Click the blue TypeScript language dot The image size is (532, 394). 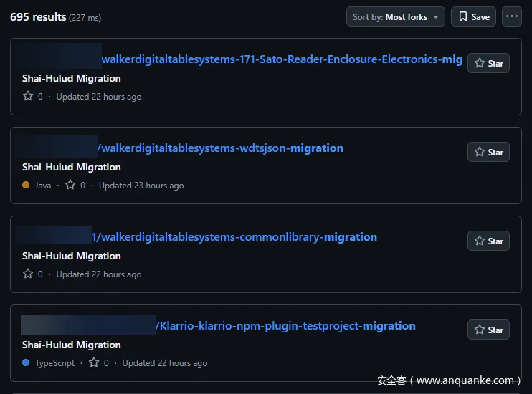pos(26,362)
